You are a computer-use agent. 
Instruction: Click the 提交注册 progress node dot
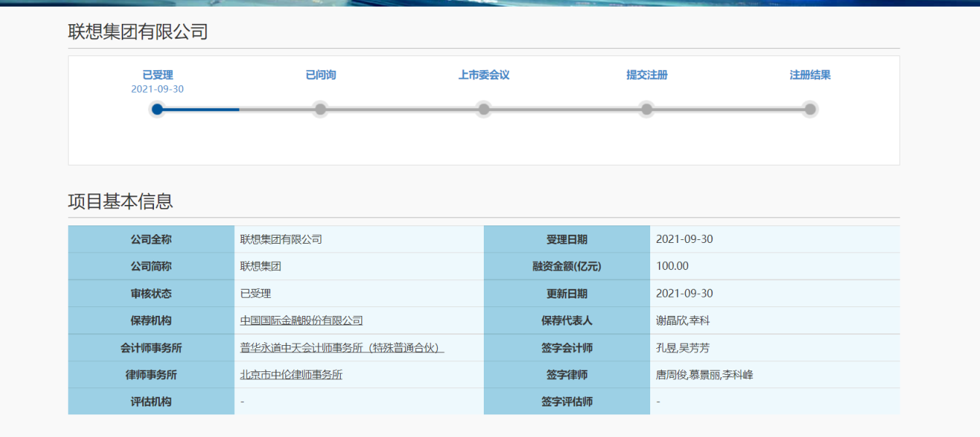(647, 109)
